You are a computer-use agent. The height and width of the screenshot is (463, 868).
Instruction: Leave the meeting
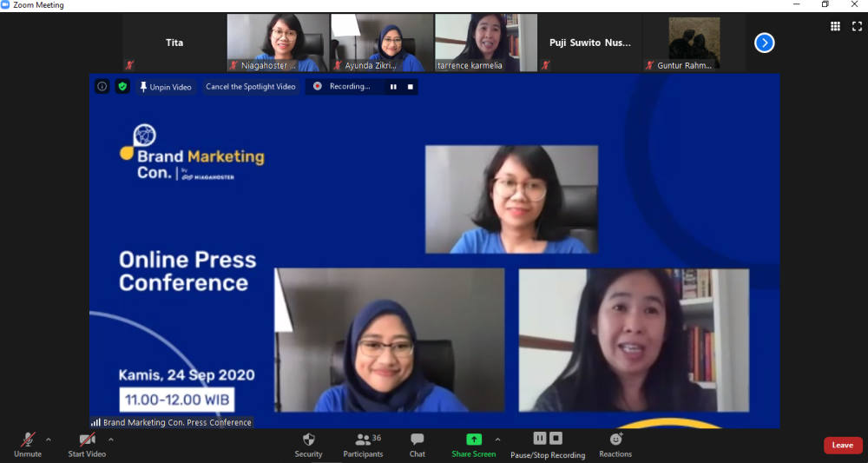pyautogui.click(x=843, y=446)
